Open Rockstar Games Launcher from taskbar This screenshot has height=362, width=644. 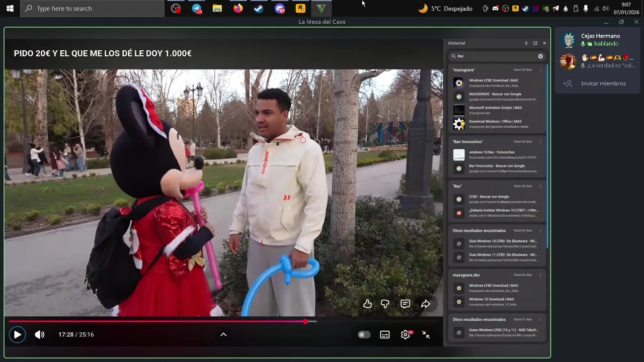point(300,9)
